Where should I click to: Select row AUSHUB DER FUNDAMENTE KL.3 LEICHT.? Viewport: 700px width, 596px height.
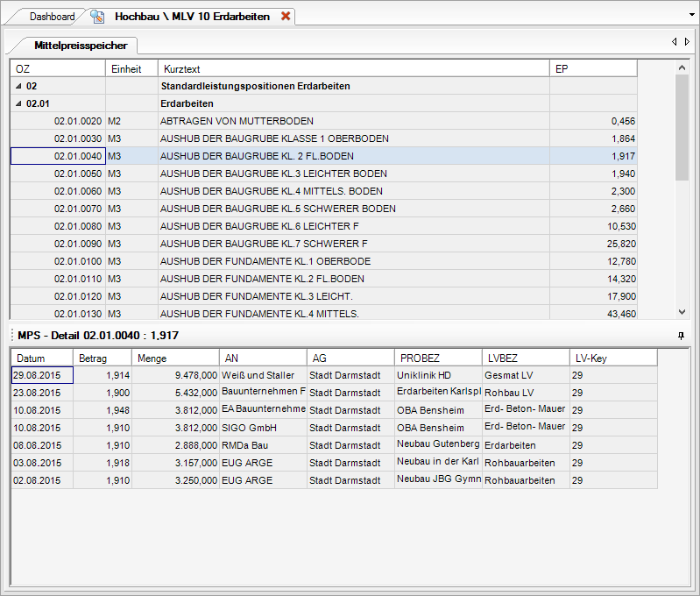coord(323,296)
